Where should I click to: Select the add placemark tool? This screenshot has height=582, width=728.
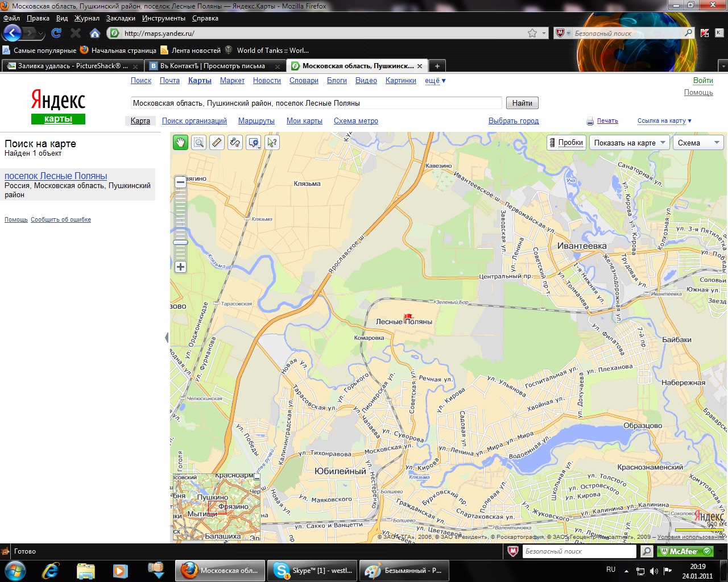[254, 142]
